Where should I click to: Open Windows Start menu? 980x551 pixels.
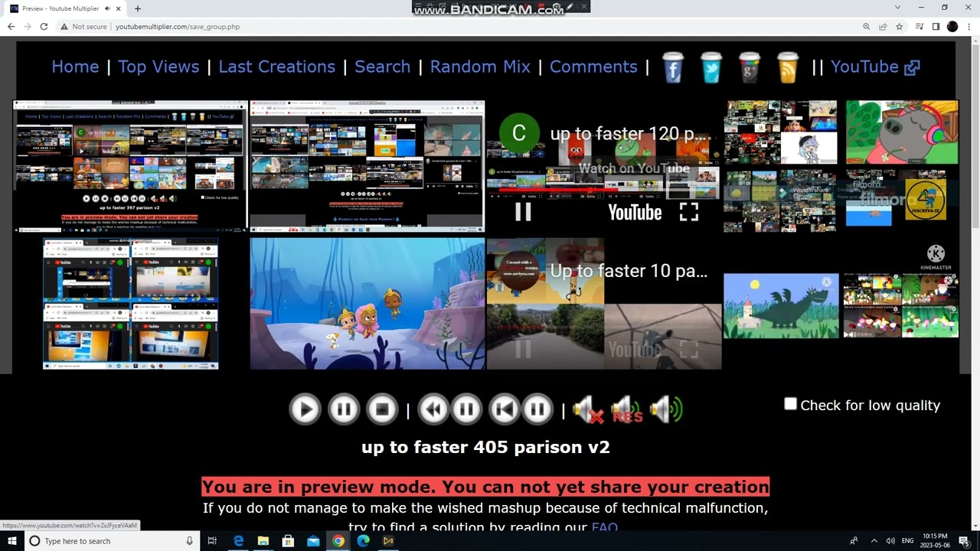point(12,541)
